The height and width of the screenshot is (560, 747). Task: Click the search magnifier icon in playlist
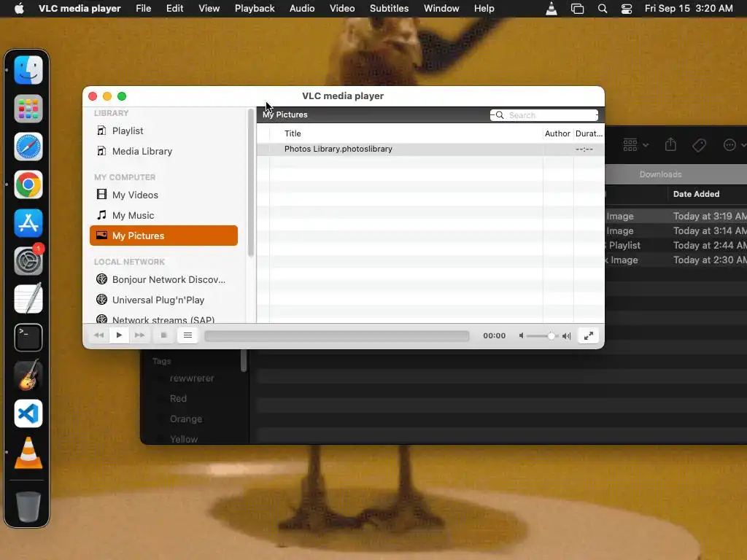tap(500, 115)
